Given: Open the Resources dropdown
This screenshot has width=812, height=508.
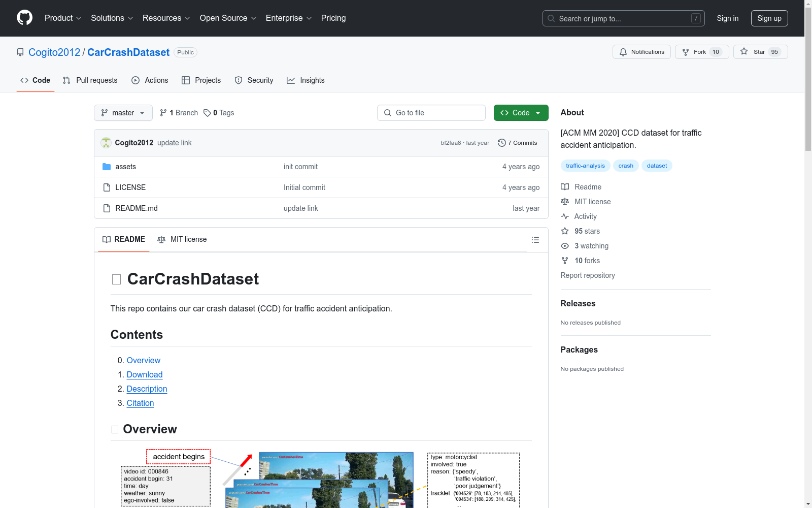Looking at the screenshot, I should pyautogui.click(x=166, y=18).
